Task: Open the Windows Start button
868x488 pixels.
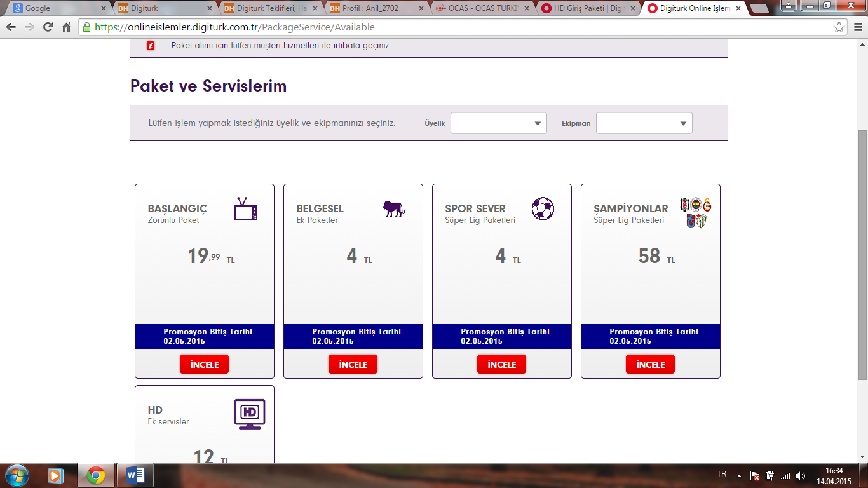Action: click(17, 475)
